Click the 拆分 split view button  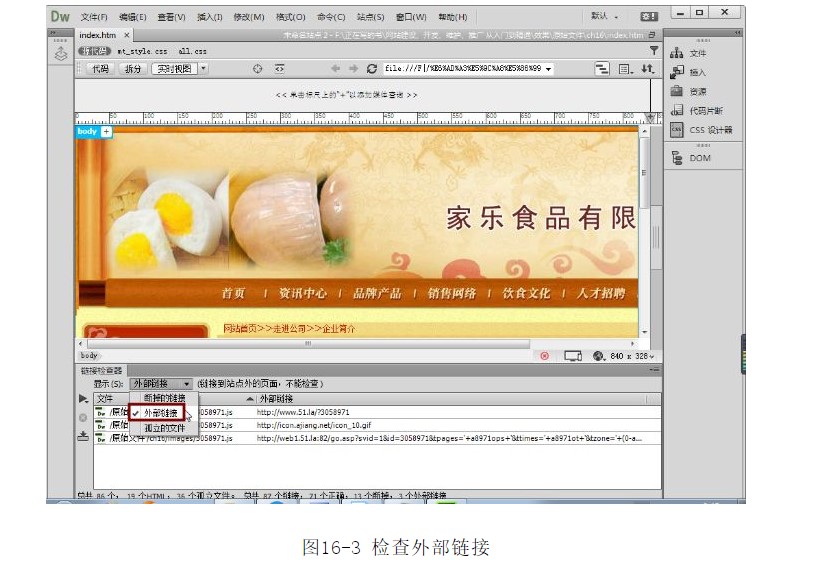(x=132, y=69)
